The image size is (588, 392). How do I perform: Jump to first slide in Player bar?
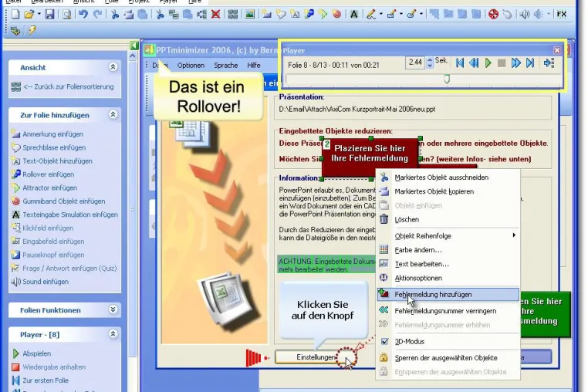point(460,63)
